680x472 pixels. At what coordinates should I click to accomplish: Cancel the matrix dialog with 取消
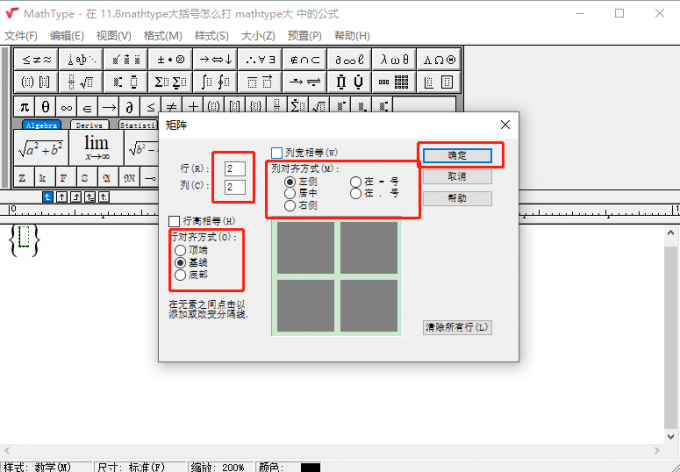click(x=457, y=177)
